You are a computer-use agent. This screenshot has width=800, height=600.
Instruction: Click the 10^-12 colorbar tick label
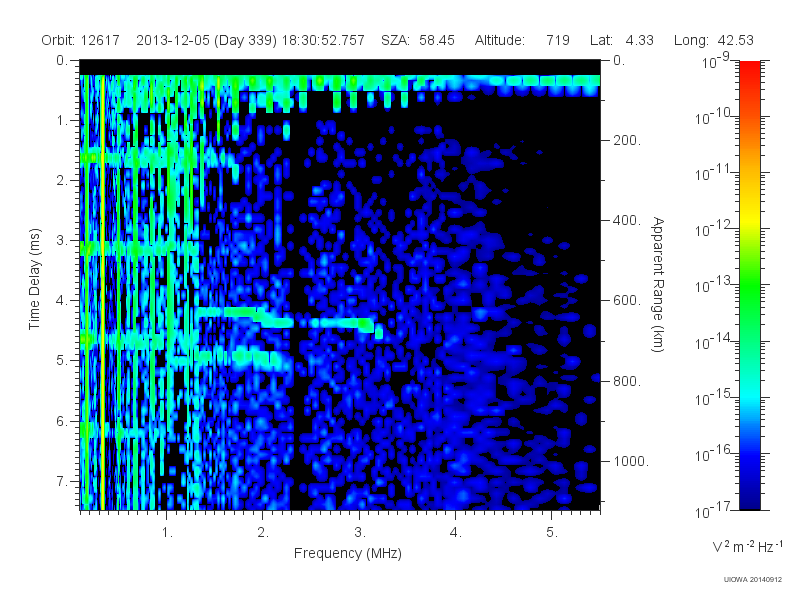click(x=714, y=229)
